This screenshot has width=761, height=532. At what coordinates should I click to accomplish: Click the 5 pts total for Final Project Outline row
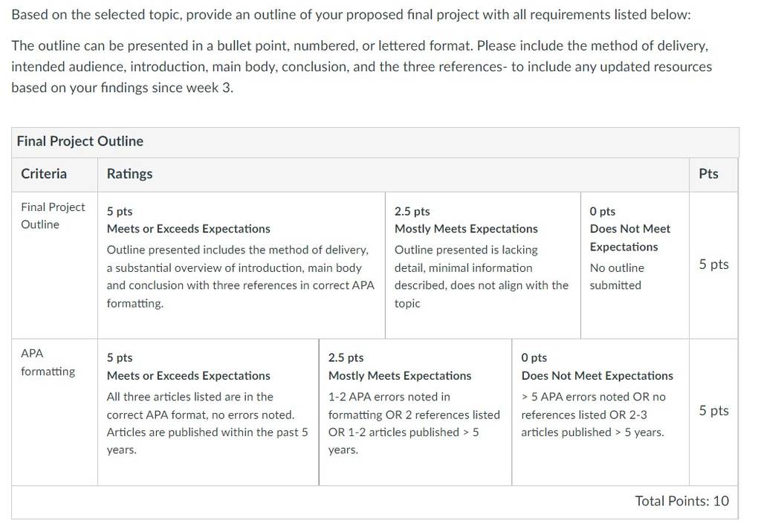714,264
